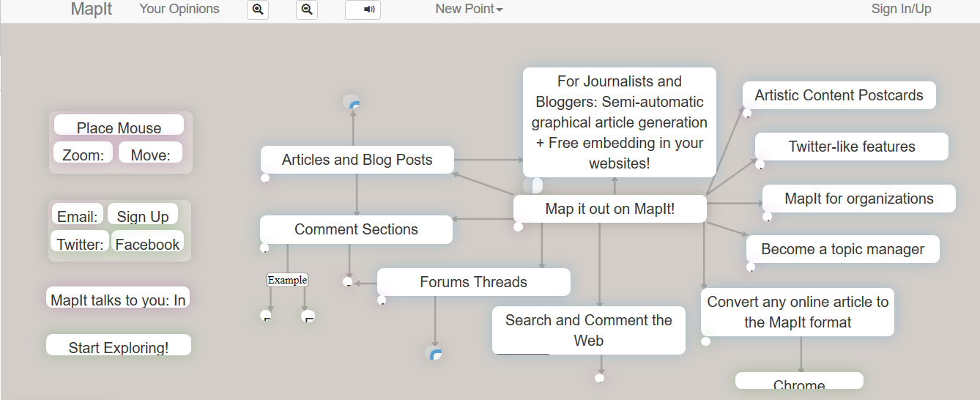Click the left child circle under Example
Viewport: 980px width, 400px height.
click(x=266, y=316)
